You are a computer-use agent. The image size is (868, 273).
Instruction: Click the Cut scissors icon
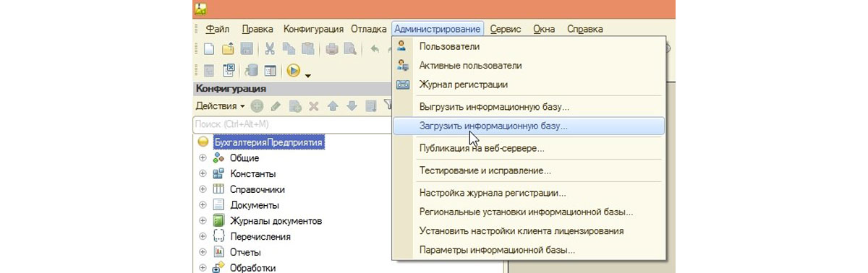tap(270, 49)
